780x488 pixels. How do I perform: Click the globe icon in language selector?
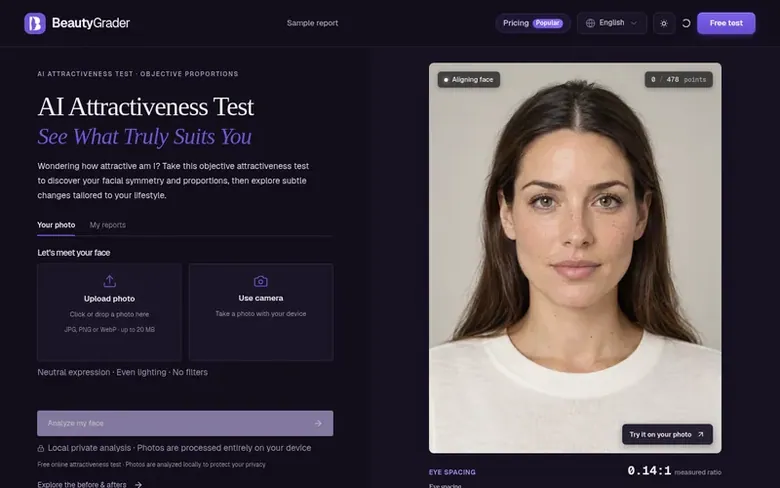tap(590, 23)
